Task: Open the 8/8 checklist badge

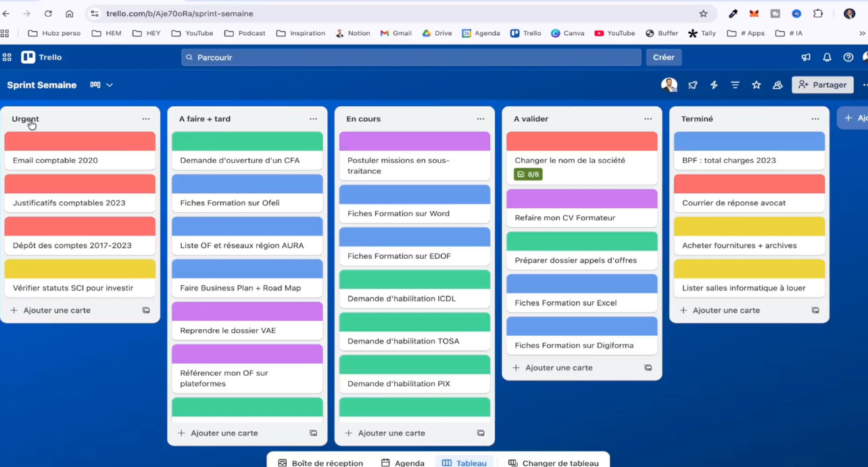Action: (x=528, y=174)
